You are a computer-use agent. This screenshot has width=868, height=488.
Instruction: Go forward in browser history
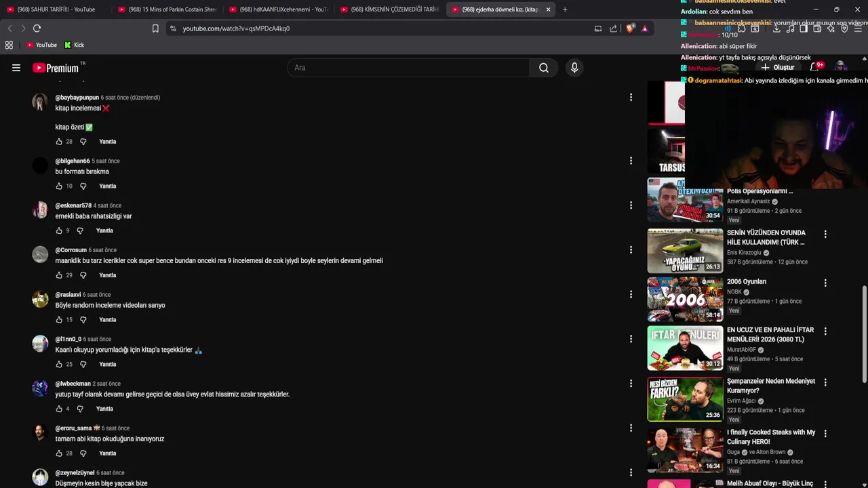(23, 28)
